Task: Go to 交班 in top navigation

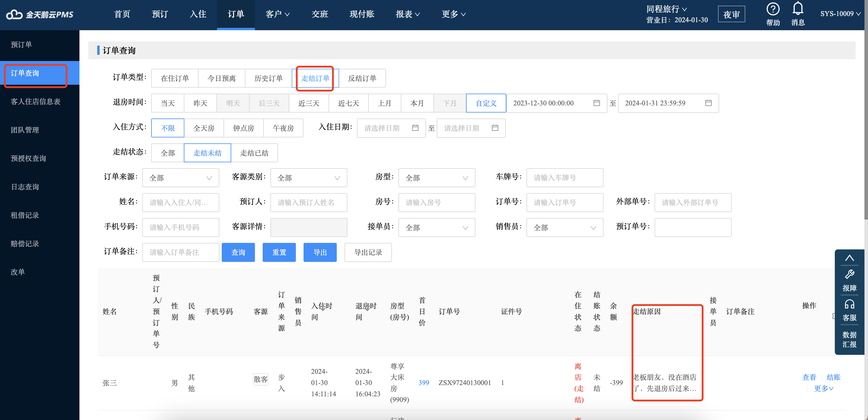Action: point(320,15)
